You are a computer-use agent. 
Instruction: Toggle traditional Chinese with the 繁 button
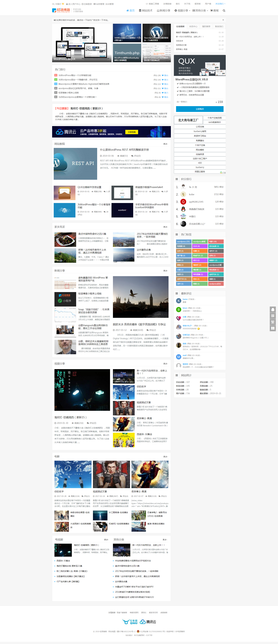tap(273, 322)
